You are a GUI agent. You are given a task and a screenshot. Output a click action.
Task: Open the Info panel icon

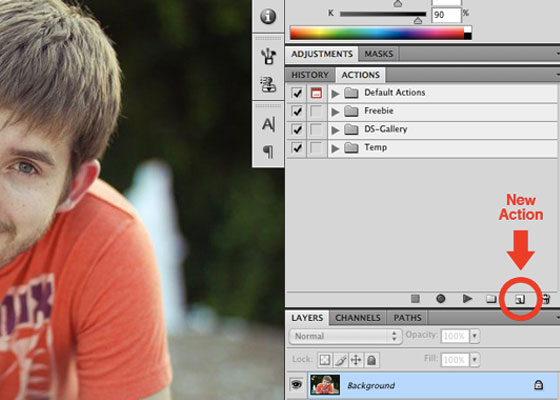click(268, 16)
